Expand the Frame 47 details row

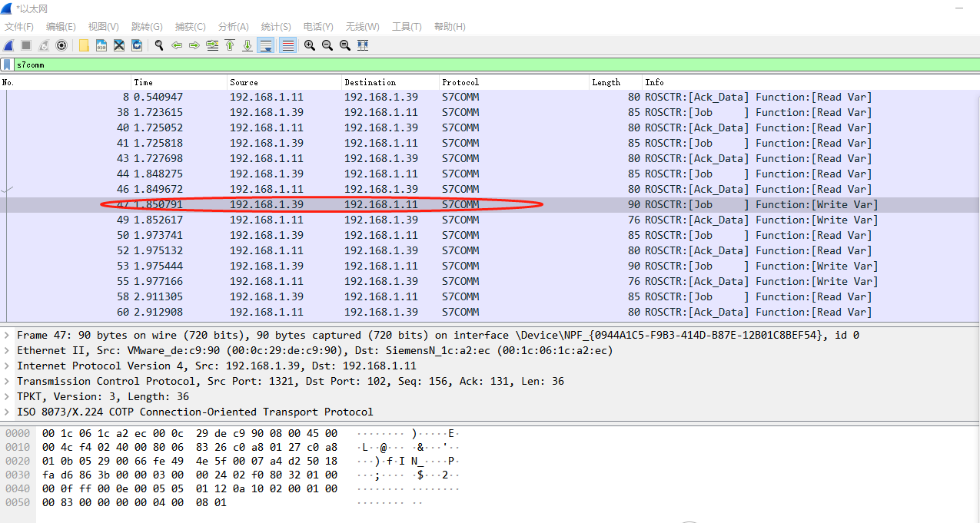pyautogui.click(x=8, y=335)
